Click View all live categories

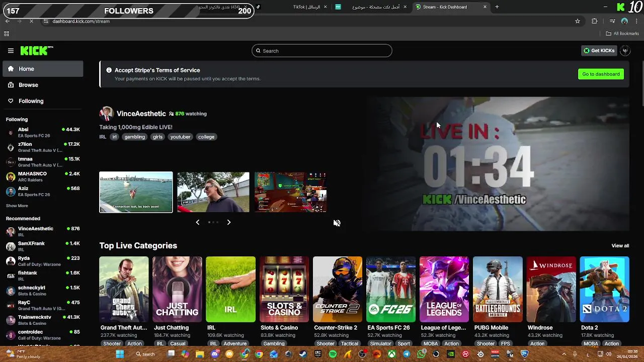(x=620, y=246)
